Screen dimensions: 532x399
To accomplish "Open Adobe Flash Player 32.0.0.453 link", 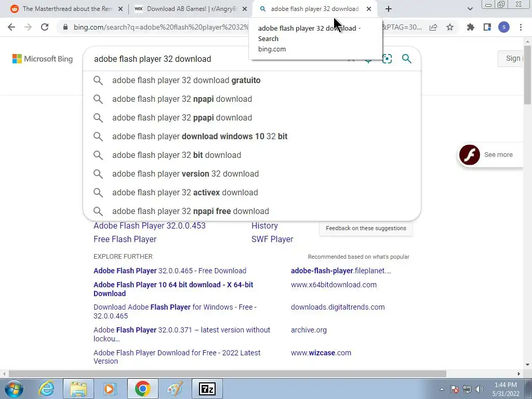I will [150, 225].
